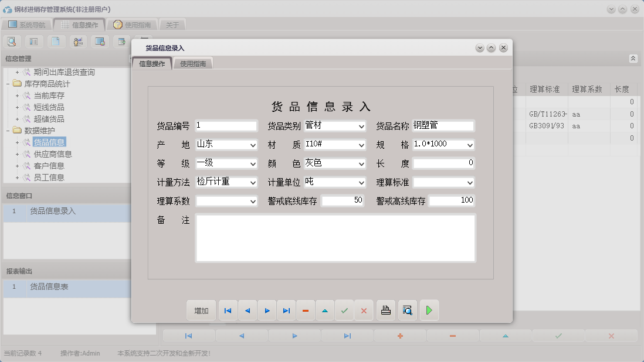Open print preview with magnifier icon

pyautogui.click(x=407, y=310)
